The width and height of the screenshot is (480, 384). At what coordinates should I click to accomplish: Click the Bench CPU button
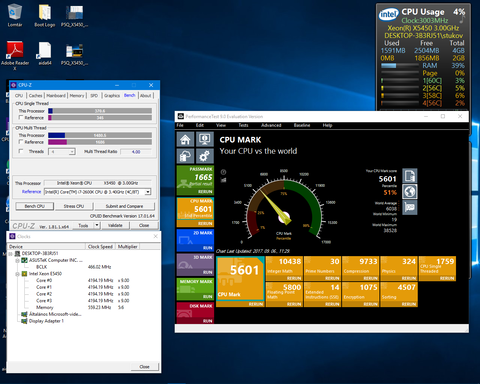point(35,206)
